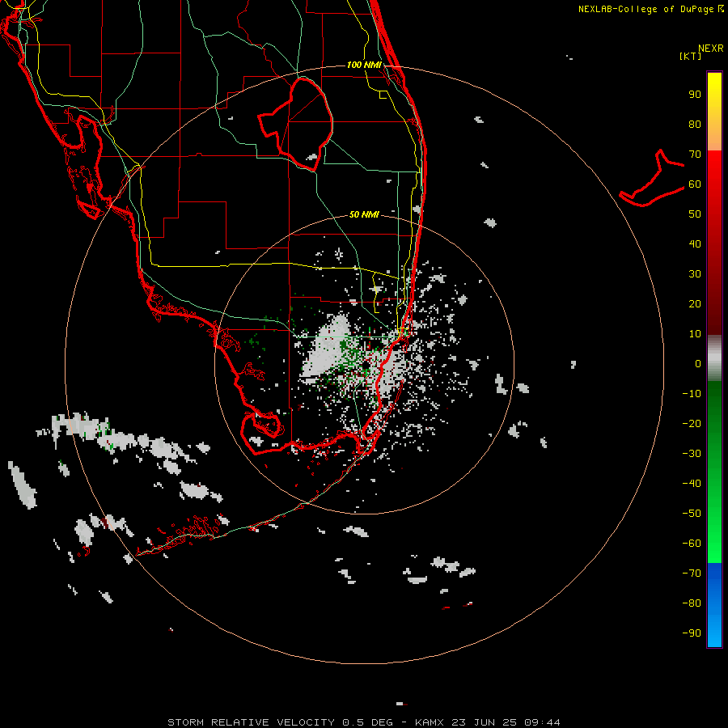Viewport: 728px width, 728px height.
Task: Click the -90 value on the velocity scale
Action: [x=692, y=633]
